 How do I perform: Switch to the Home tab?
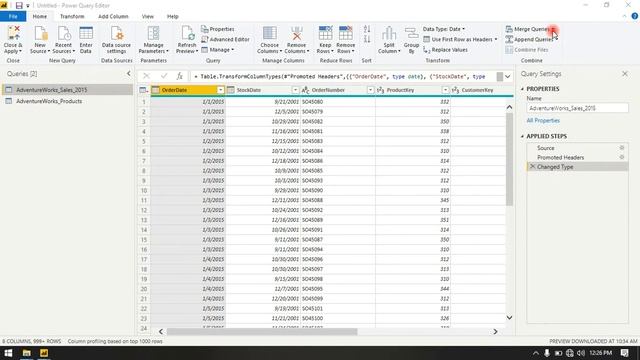tap(40, 16)
